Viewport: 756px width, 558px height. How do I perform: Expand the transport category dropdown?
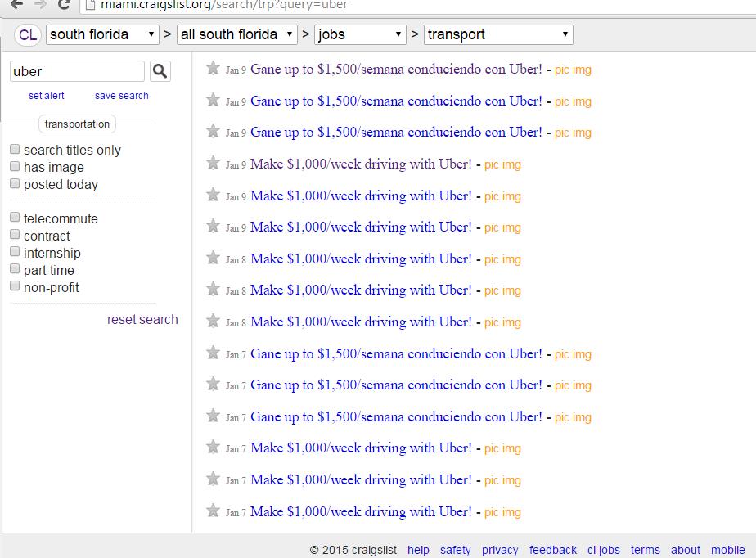[498, 34]
